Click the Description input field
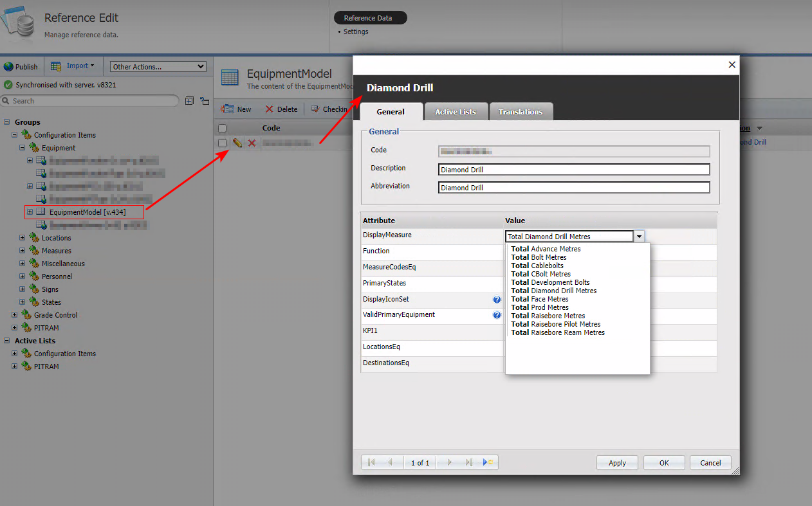 coord(574,170)
